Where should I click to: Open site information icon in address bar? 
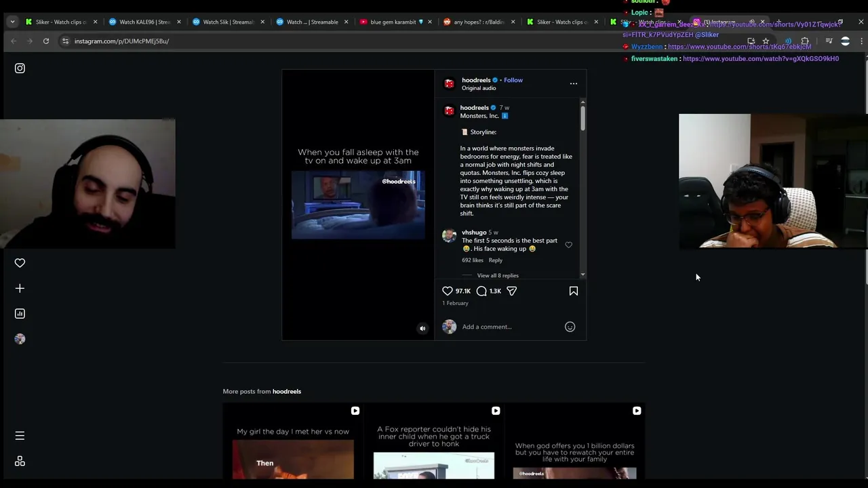(65, 41)
